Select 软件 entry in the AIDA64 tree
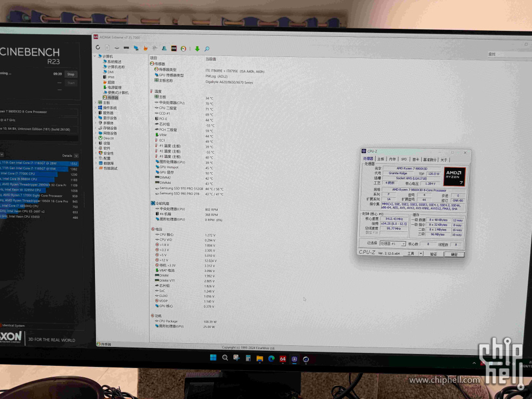 (x=104, y=148)
